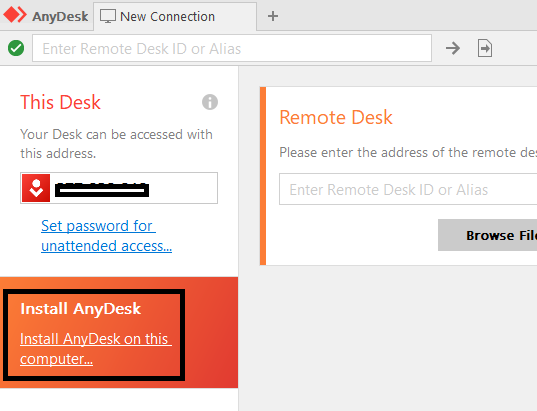Click the This Desk heading

[x=60, y=102]
